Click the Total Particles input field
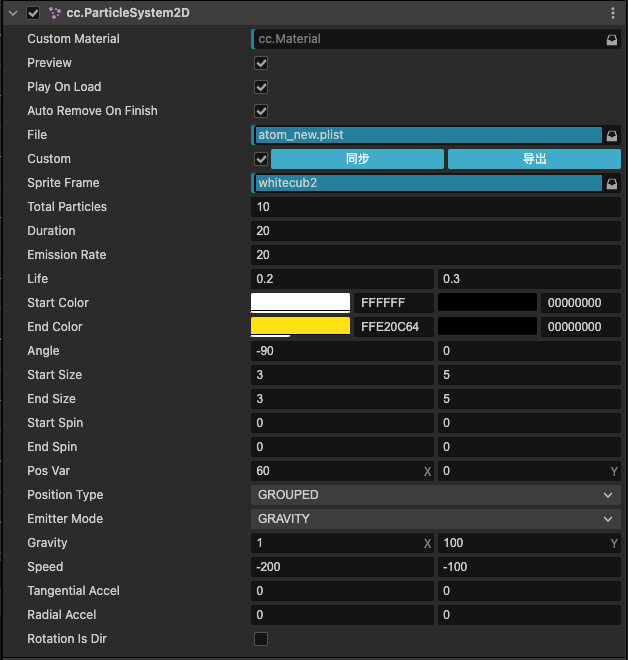The height and width of the screenshot is (660, 628). pos(435,207)
